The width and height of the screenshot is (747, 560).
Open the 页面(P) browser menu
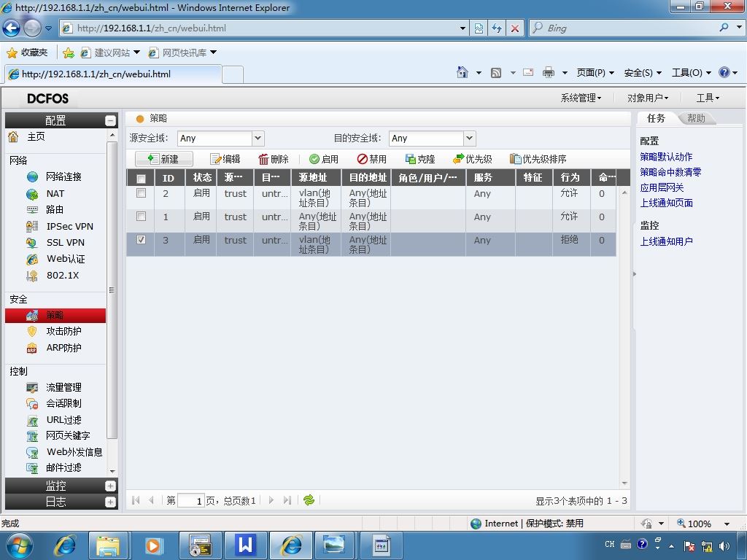(595, 73)
